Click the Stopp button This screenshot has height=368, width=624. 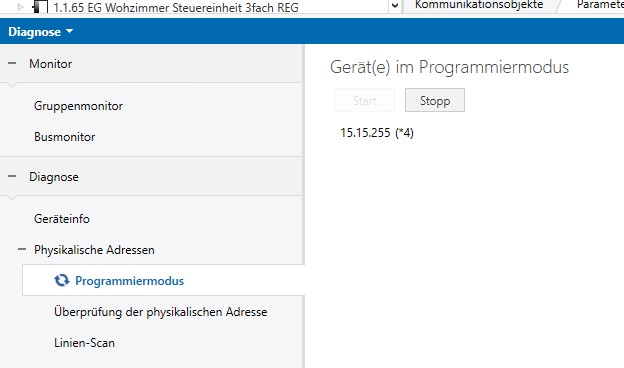435,100
